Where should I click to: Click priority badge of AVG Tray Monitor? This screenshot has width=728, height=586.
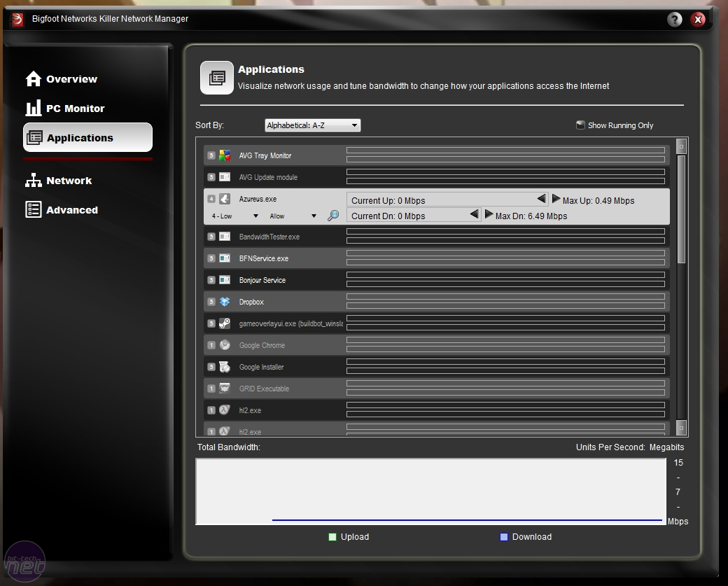click(211, 155)
